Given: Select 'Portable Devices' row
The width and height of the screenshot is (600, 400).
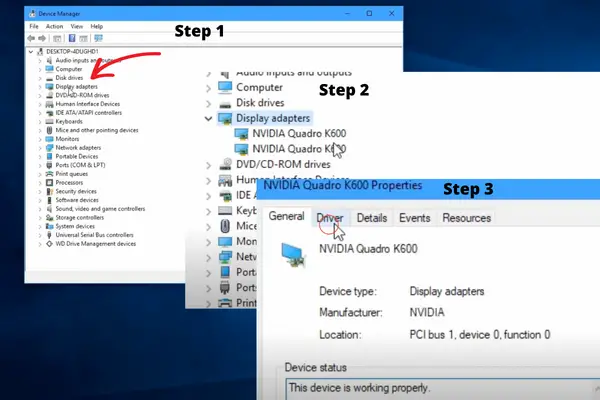Looking at the screenshot, I should [77, 157].
